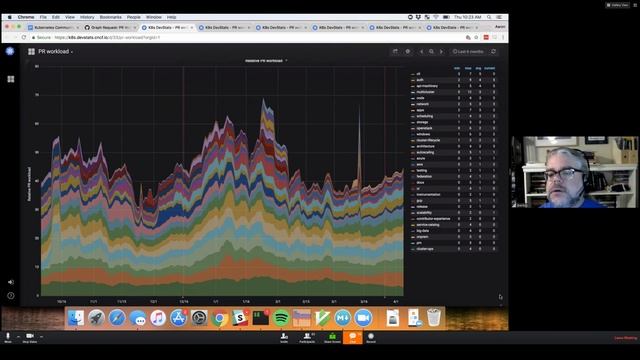Viewport: 640px width, 360px height.
Task: Click the color line beside 'testing' legend entry
Action: (x=413, y=170)
